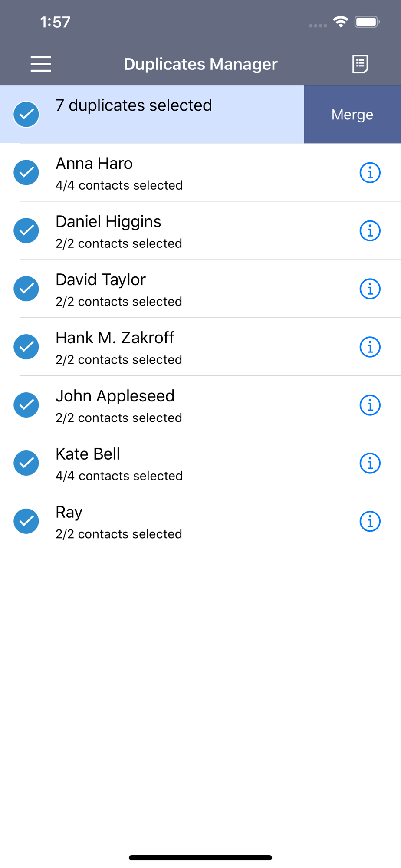The image size is (401, 868).
Task: Open the notes list icon in header
Action: tap(360, 64)
